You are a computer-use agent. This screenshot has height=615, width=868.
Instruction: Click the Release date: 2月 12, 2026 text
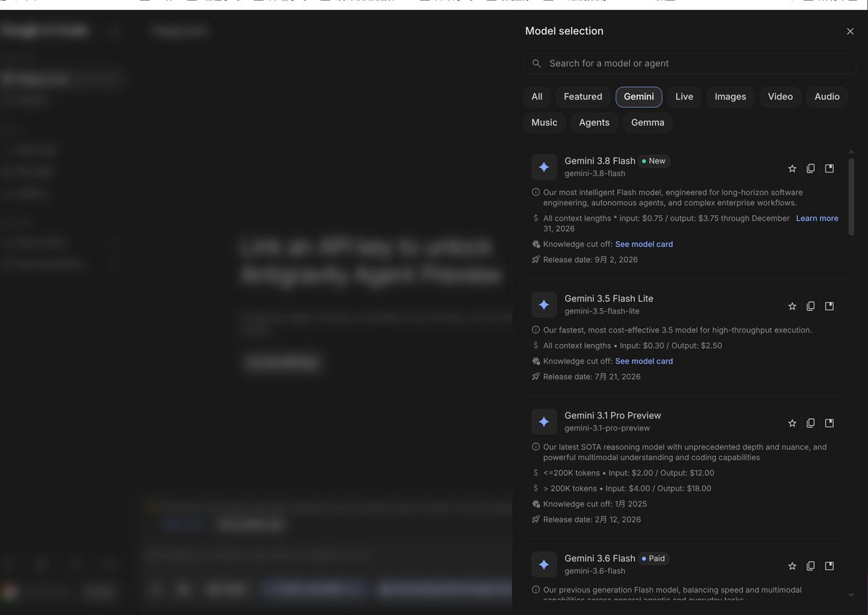tap(591, 519)
